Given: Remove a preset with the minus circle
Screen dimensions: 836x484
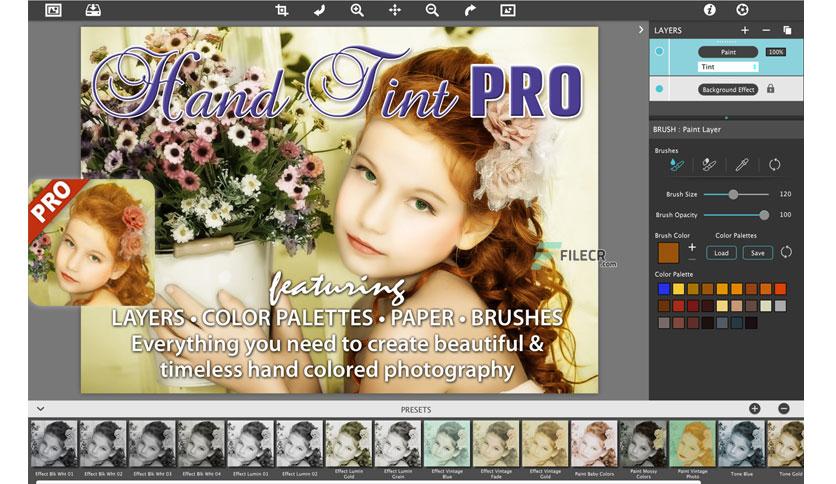Looking at the screenshot, I should click(x=784, y=409).
